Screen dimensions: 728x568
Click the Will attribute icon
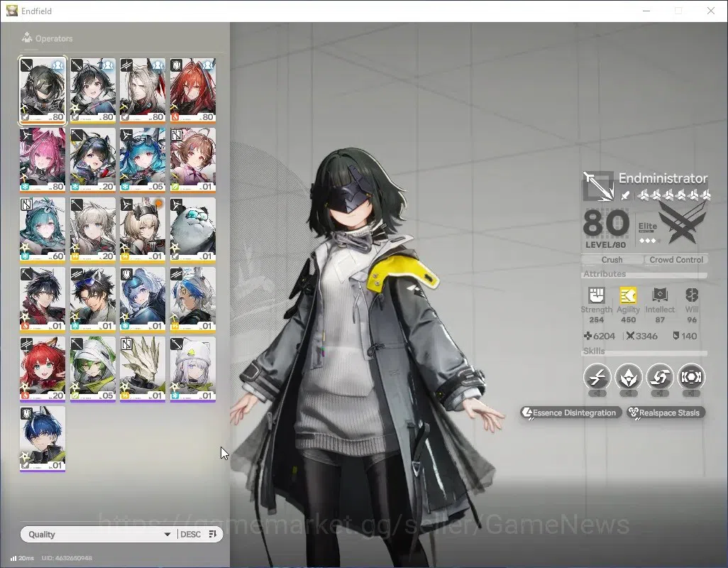tap(692, 295)
